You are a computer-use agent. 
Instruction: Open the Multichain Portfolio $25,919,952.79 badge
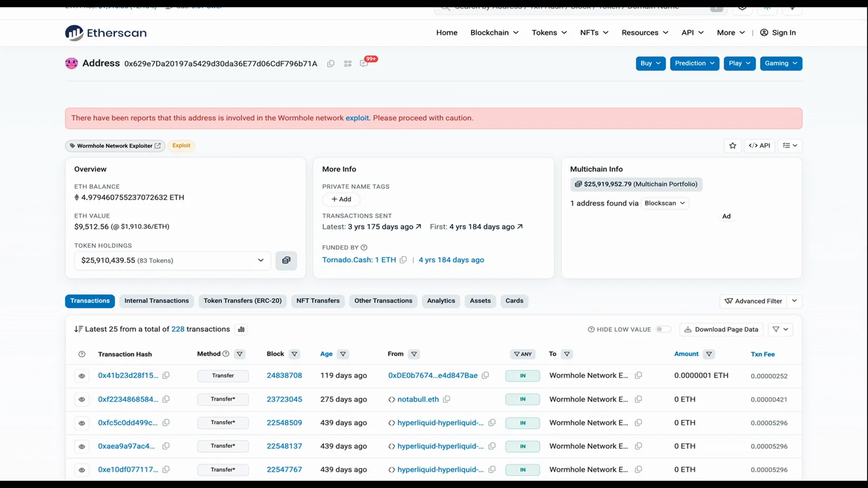click(636, 184)
